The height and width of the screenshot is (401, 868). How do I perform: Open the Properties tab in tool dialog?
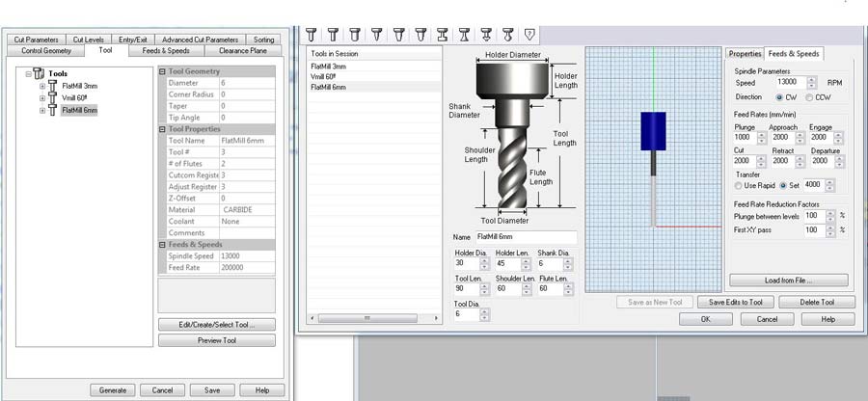(745, 54)
